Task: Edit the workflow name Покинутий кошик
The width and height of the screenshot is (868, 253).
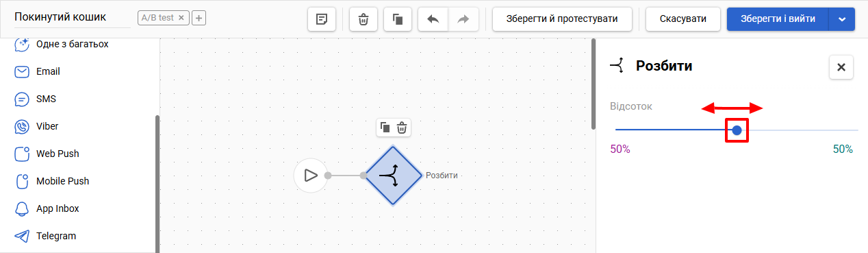Action: pyautogui.click(x=72, y=18)
